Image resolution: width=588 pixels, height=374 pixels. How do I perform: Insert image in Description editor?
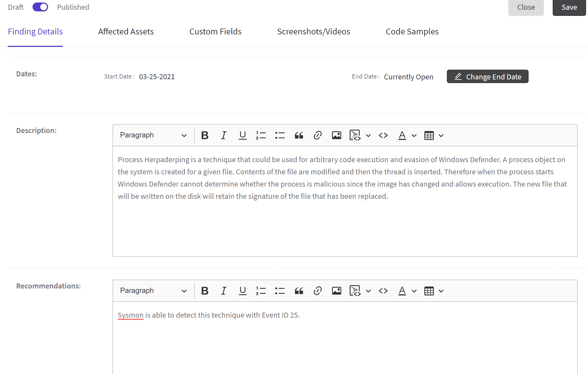(336, 135)
